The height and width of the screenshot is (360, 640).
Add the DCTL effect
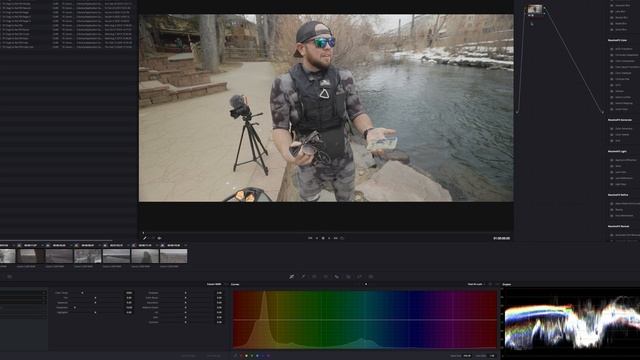point(618,85)
